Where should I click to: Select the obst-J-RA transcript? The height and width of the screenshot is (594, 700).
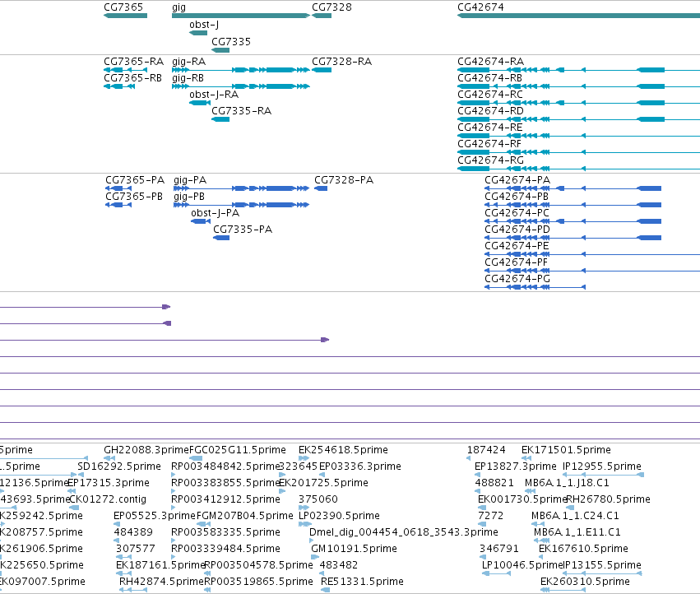[200, 103]
